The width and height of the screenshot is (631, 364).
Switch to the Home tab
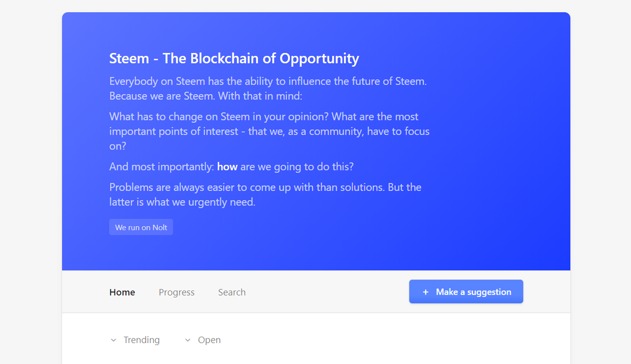[122, 292]
